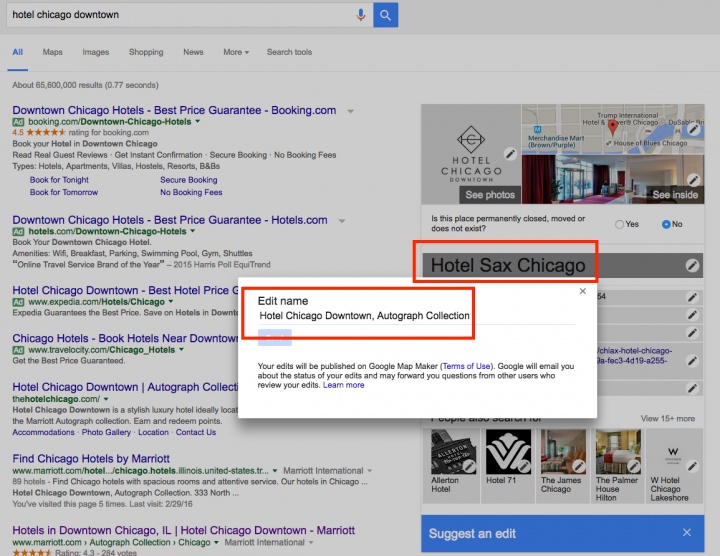Close the Edit name dialog
Image resolution: width=720 pixels, height=556 pixels.
click(x=583, y=291)
